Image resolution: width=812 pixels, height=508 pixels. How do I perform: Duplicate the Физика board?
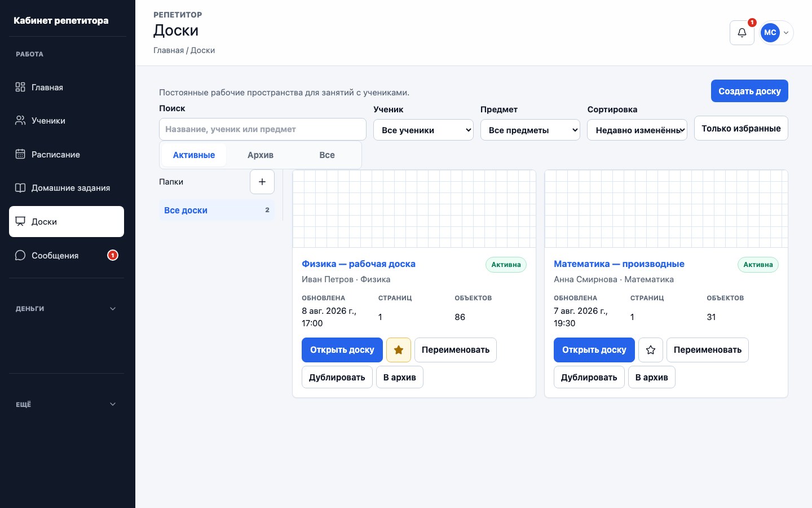pyautogui.click(x=337, y=377)
